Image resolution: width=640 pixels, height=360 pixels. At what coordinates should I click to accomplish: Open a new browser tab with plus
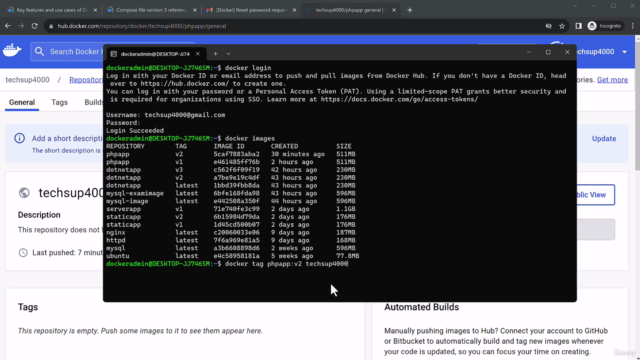tap(410, 10)
